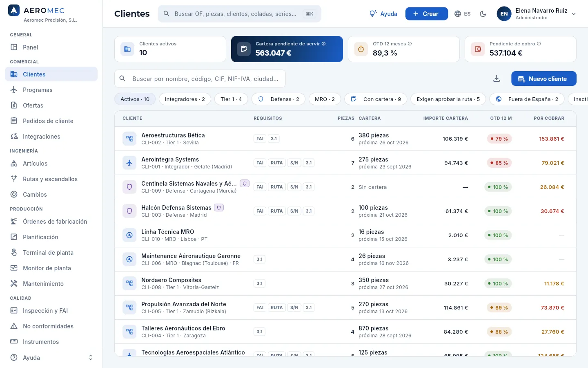Click the Inspección y FAI icon
588x368 pixels.
pyautogui.click(x=14, y=311)
